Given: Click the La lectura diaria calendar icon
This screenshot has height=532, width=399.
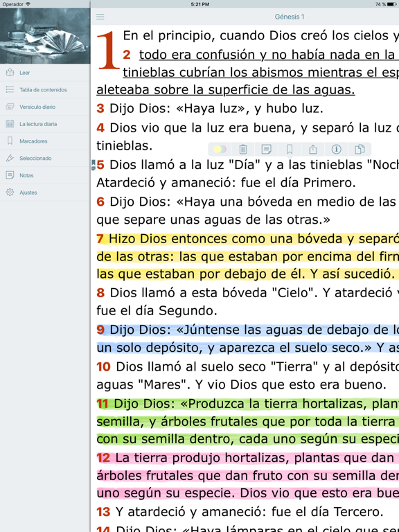Looking at the screenshot, I should (x=10, y=124).
